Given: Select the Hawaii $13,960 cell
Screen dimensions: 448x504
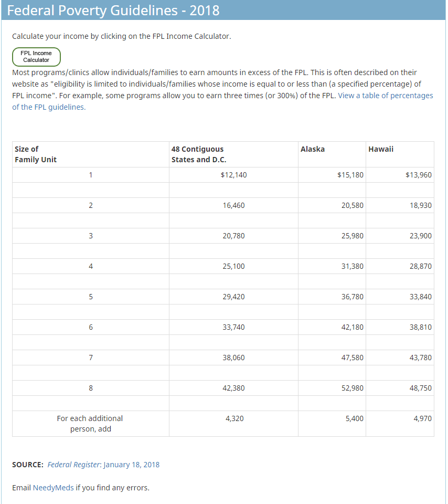Looking at the screenshot, I should pyautogui.click(x=418, y=175).
